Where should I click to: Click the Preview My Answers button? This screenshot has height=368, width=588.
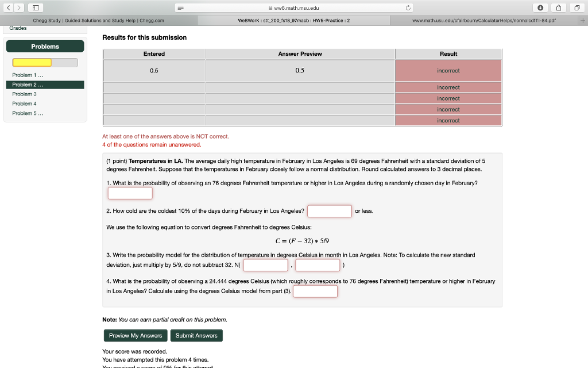click(x=135, y=335)
